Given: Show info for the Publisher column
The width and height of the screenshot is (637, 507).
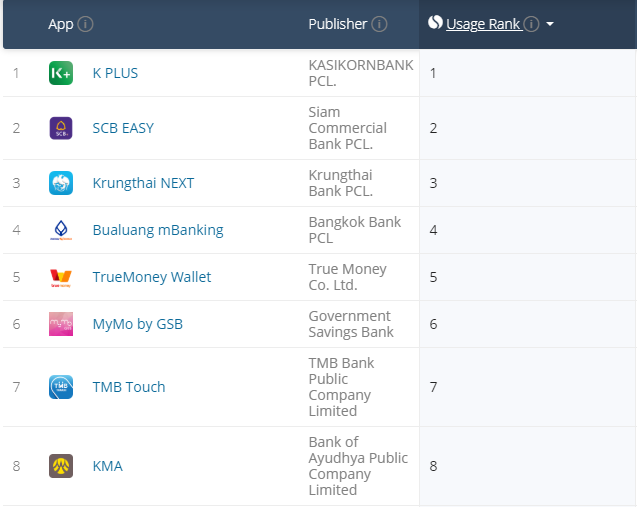Looking at the screenshot, I should coord(379,24).
